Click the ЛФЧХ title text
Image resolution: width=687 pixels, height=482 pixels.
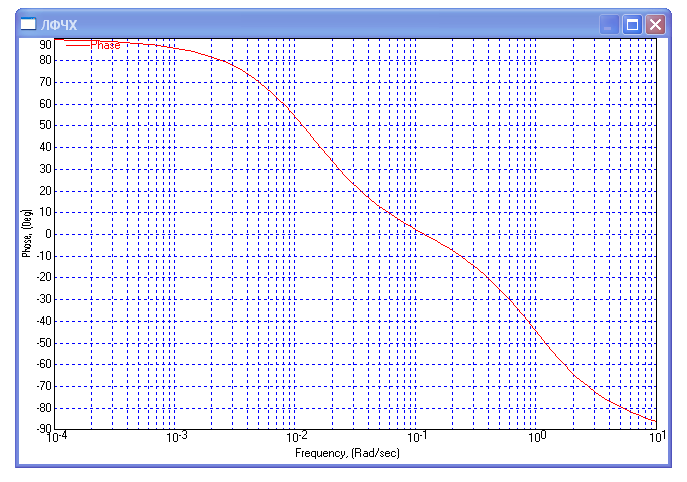coord(59,25)
